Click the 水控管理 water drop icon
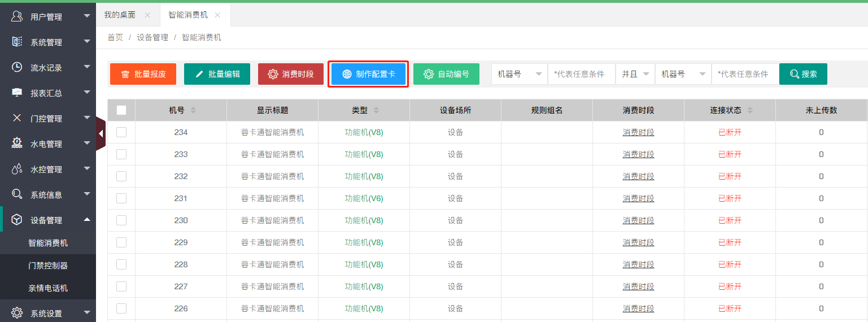The height and width of the screenshot is (322, 868). tap(17, 169)
